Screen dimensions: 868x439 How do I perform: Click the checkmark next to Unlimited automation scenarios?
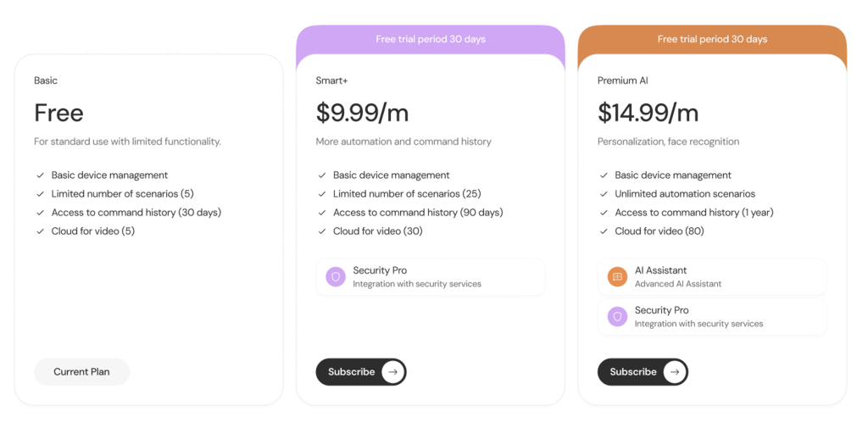[x=604, y=194]
